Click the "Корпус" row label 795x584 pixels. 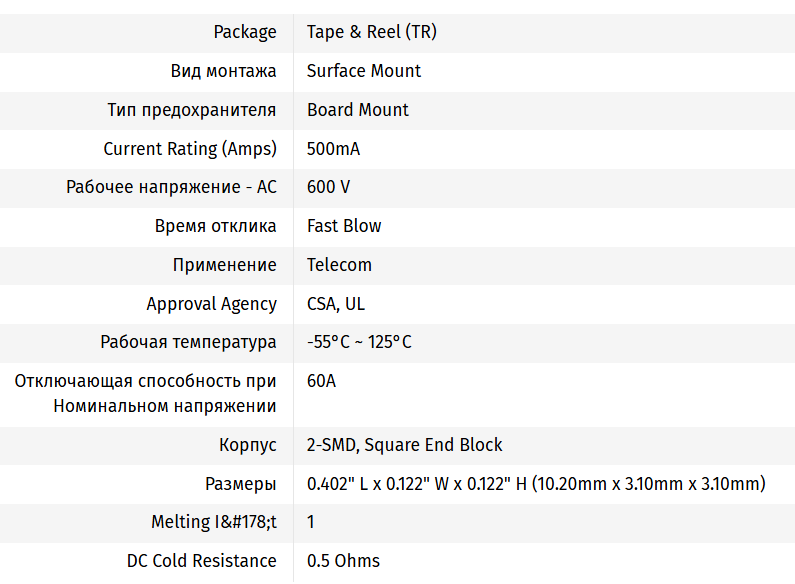click(247, 445)
